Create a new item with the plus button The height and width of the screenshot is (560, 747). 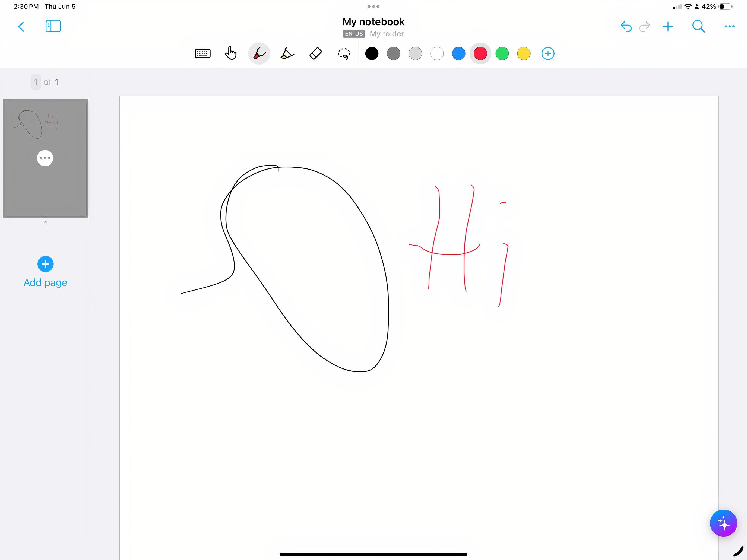(x=668, y=26)
